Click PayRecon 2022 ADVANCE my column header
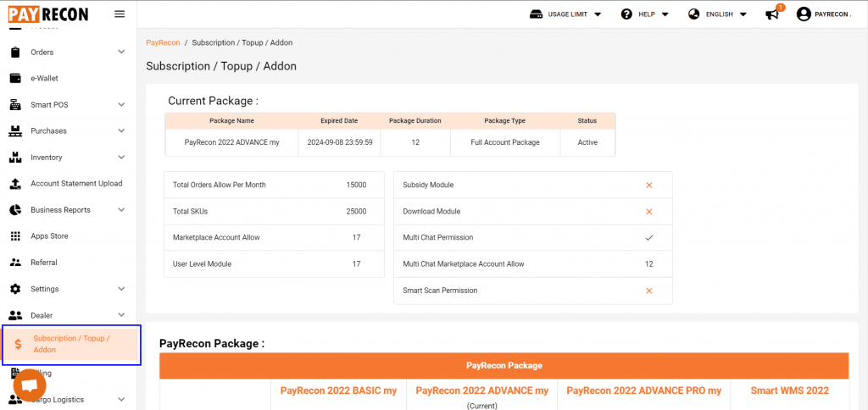This screenshot has width=868, height=410. pyautogui.click(x=481, y=391)
